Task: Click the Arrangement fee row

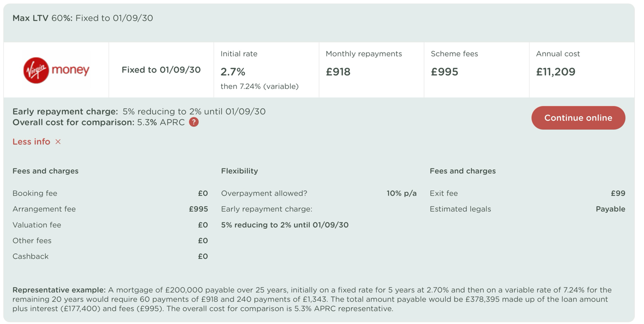Action: (110, 209)
